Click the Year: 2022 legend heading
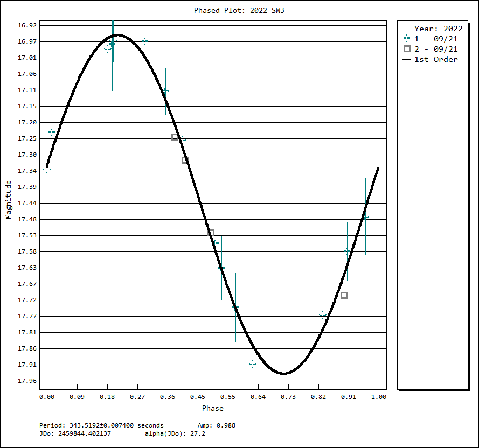479x448 pixels. point(438,29)
